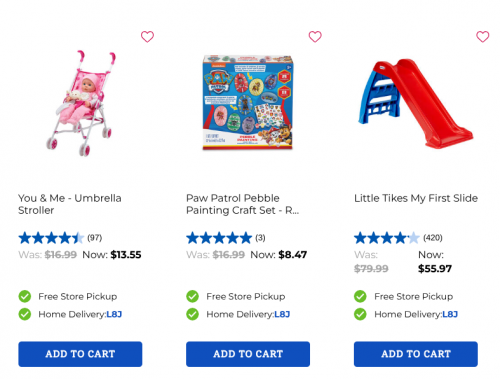Click green checkmark beside slide Free Store Pickup
Image resolution: width=500 pixels, height=379 pixels.
[360, 296]
